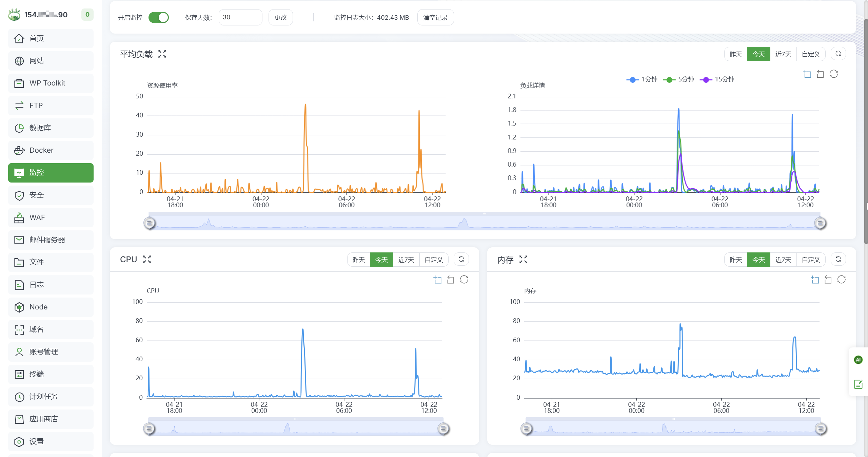
Task: Expand the 内存 memory chart to fullscreen
Action: click(523, 260)
